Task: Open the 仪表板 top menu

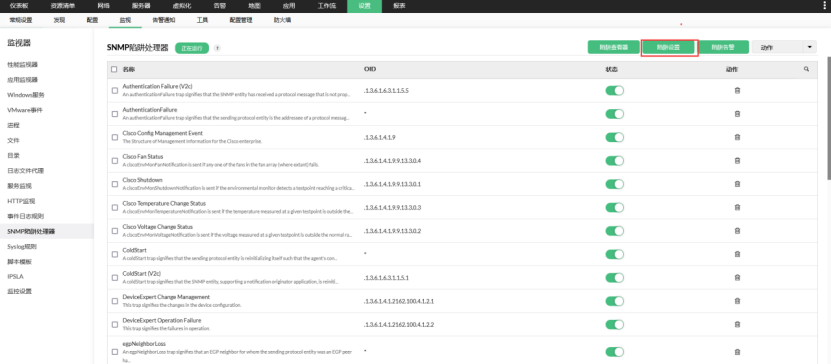Action: [x=19, y=6]
